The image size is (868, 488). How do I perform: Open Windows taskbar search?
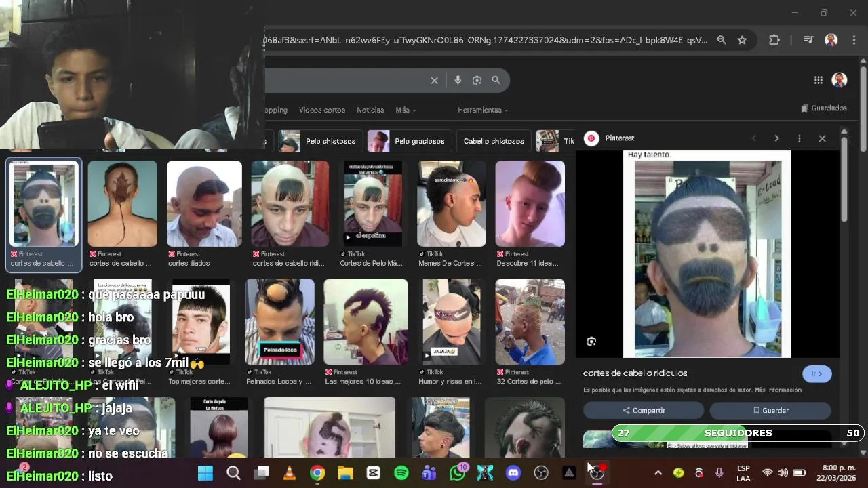point(233,472)
